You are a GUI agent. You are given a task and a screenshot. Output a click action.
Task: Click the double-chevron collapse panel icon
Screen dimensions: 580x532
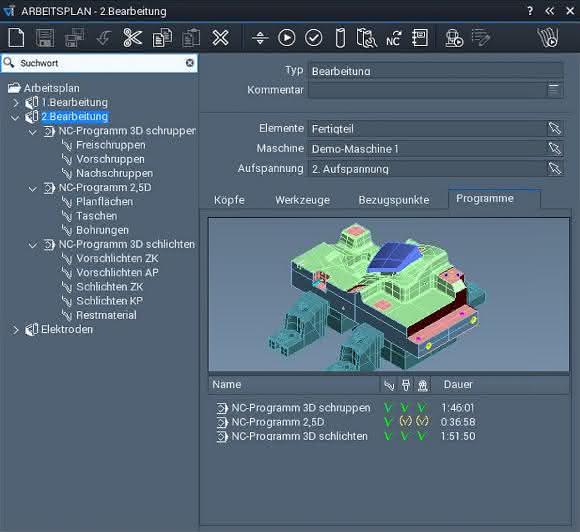click(x=550, y=11)
